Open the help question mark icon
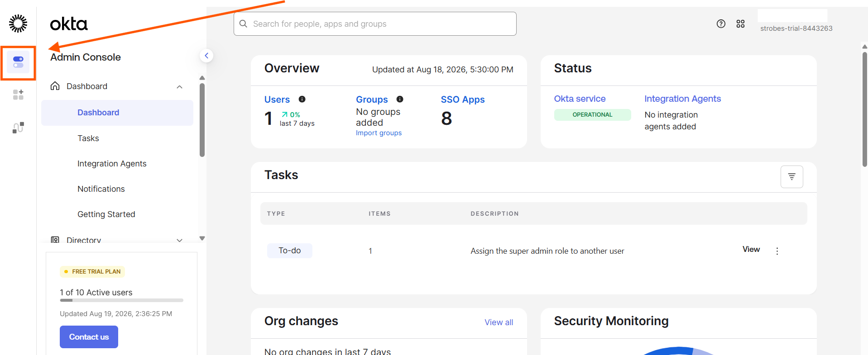This screenshot has height=355, width=868. tap(721, 24)
